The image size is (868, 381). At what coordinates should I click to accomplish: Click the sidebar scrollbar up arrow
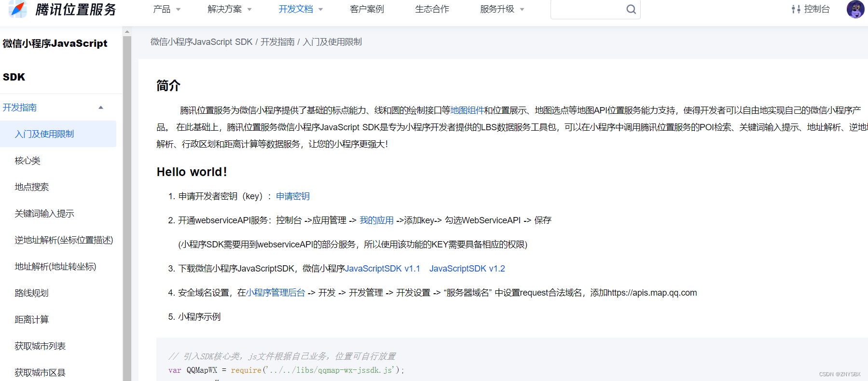pos(127,32)
